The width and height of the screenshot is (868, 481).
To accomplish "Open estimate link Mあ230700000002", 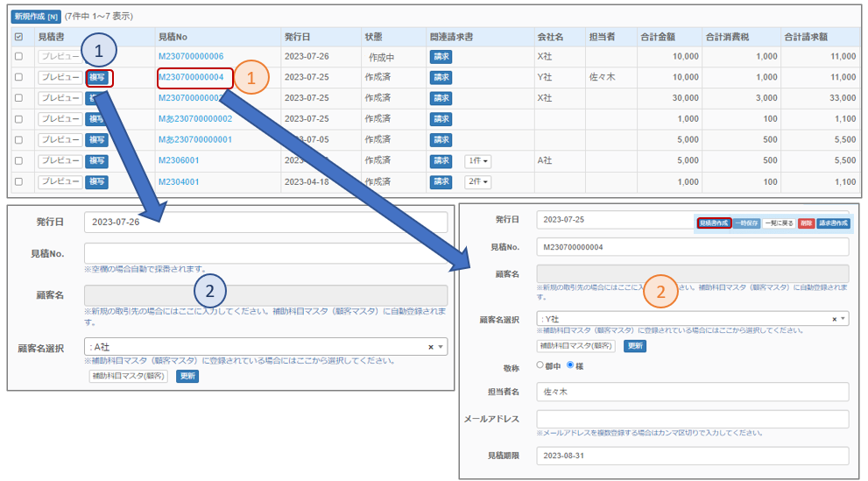I will 195,119.
